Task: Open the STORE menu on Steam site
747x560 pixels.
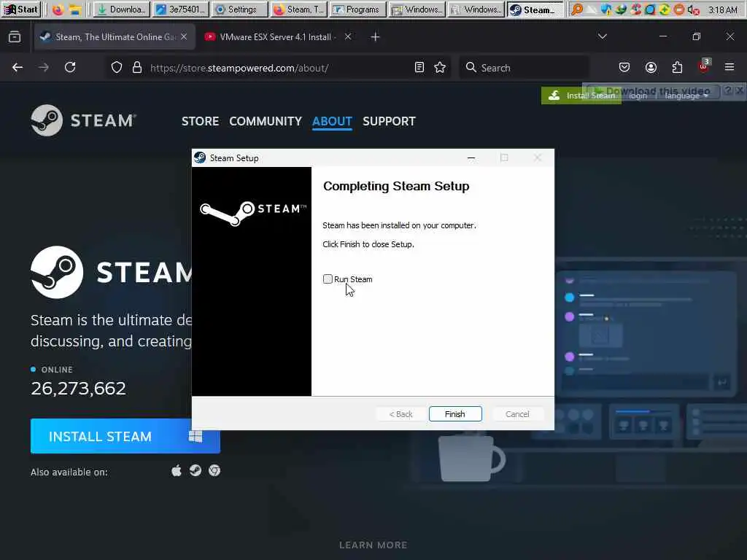Action: pos(200,122)
